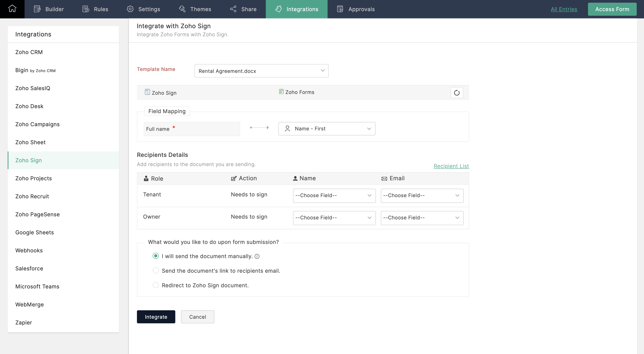644x354 pixels.
Task: Click the Recipient List link
Action: coord(451,166)
